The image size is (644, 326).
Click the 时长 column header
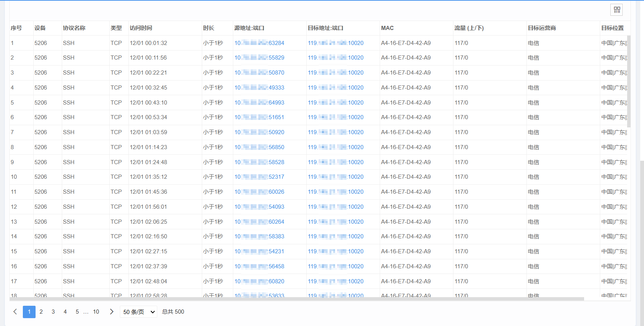pyautogui.click(x=209, y=28)
